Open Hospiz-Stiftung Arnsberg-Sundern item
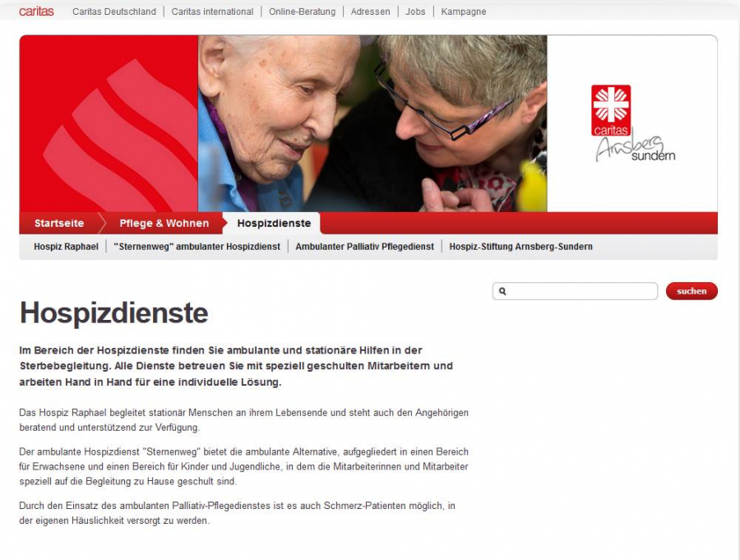740x560 pixels. [x=520, y=247]
